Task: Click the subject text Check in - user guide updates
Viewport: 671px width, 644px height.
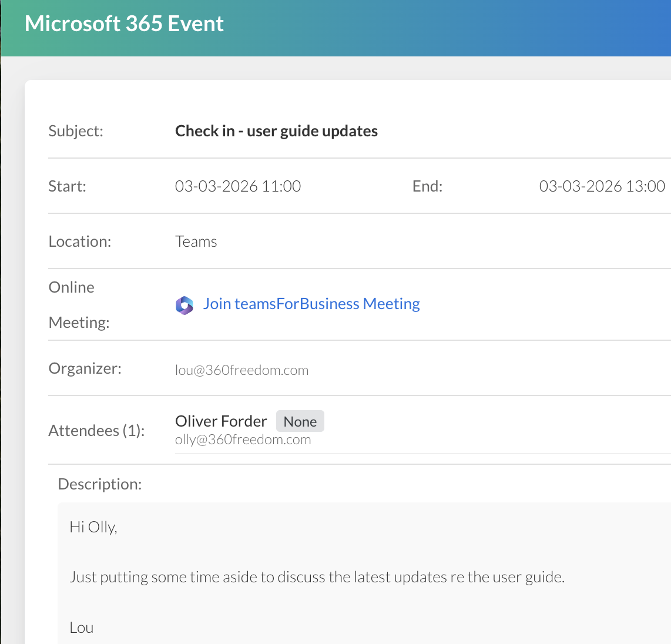Action: (276, 131)
